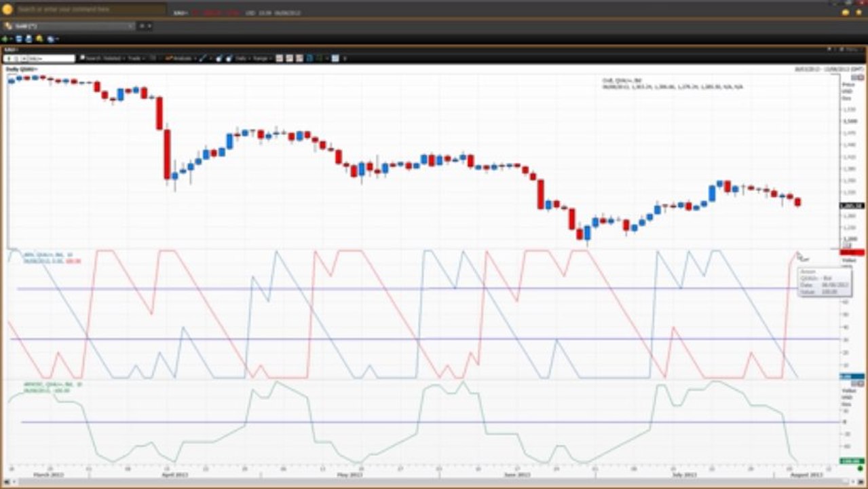Open the Daily interval dropdown
868x489 pixels.
[x=242, y=58]
